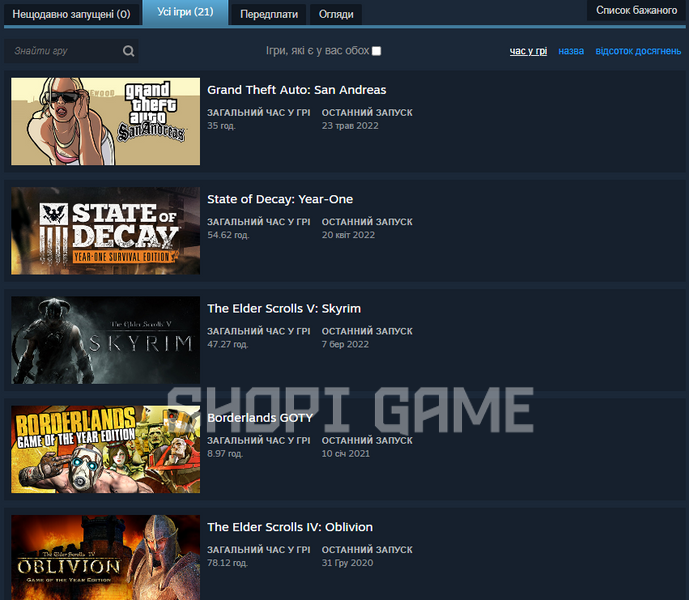The height and width of the screenshot is (600, 689).
Task: Open the State of Decay: Year-One title
Action: point(280,199)
